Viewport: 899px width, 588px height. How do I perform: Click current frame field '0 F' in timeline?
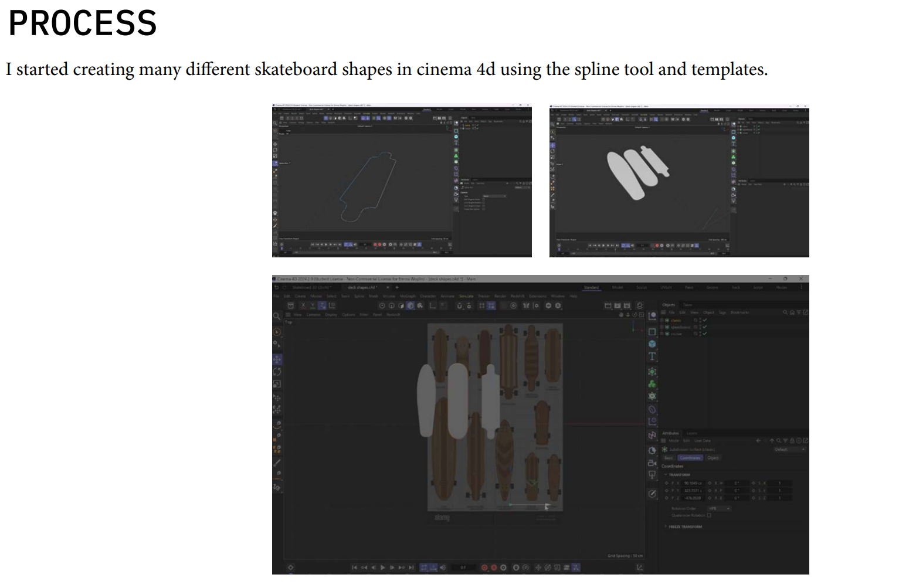[x=463, y=567]
